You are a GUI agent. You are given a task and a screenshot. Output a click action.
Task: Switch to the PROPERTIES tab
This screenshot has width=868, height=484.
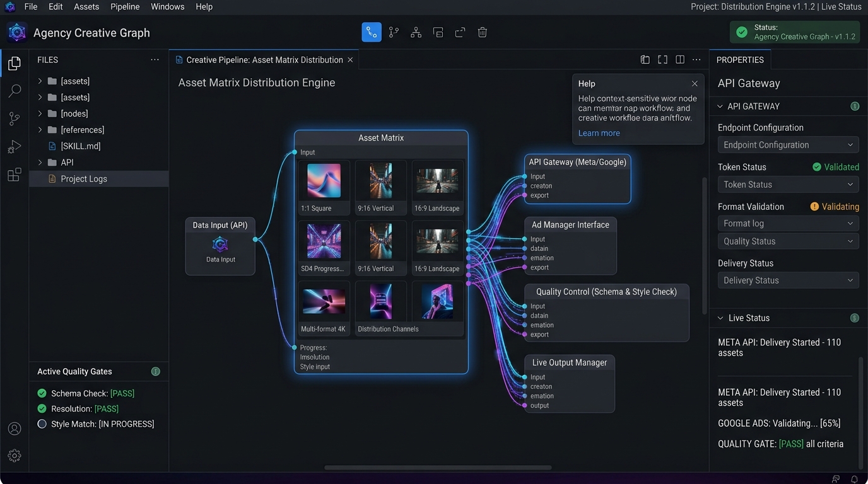pos(740,60)
